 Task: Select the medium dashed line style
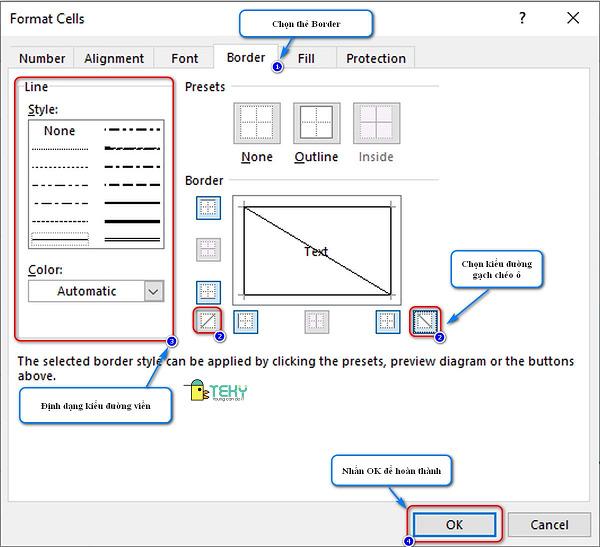[x=132, y=185]
